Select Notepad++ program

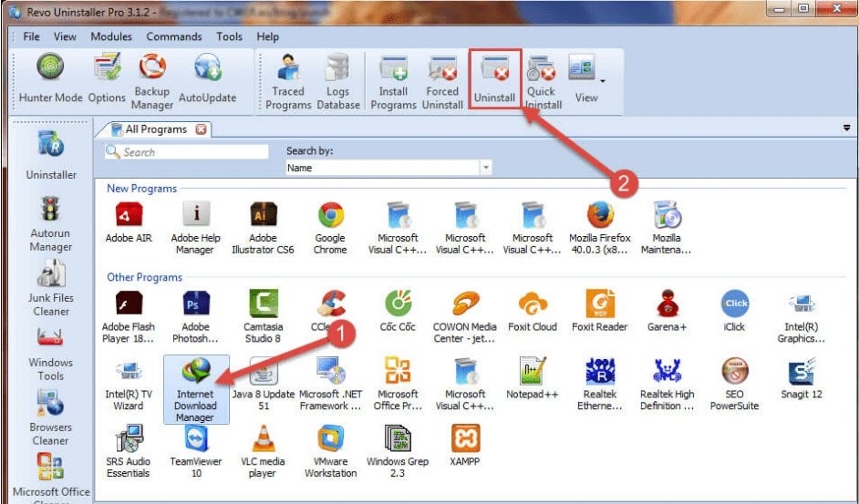[x=533, y=378]
